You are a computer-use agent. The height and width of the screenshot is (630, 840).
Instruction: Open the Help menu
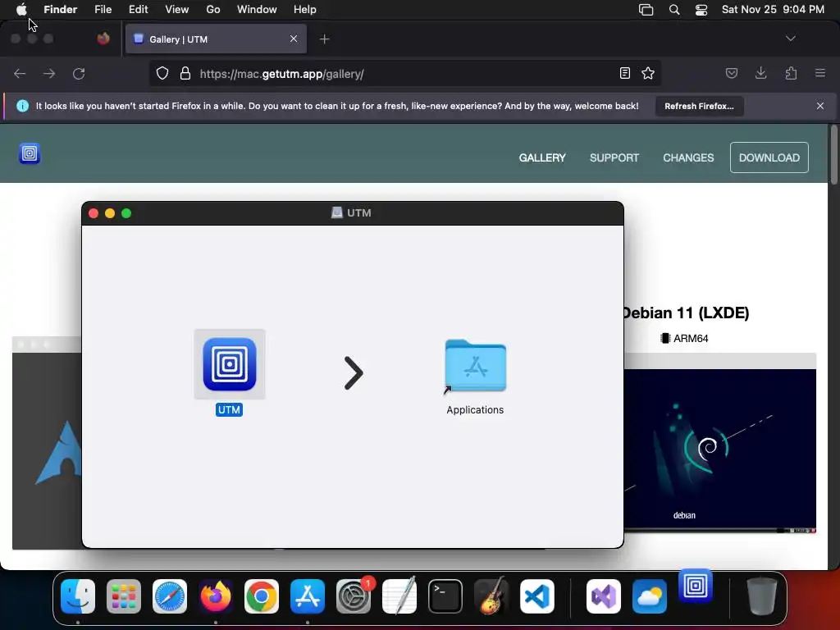click(305, 10)
